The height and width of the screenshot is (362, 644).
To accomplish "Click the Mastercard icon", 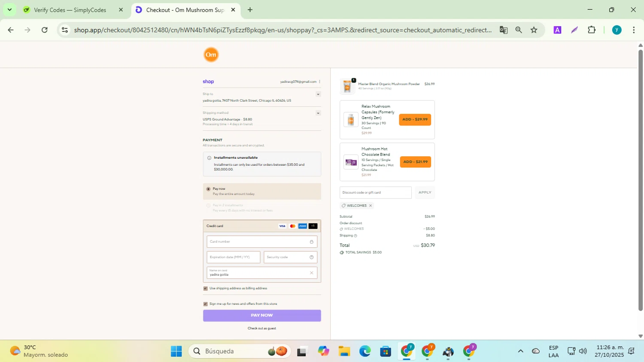I will coord(292,226).
